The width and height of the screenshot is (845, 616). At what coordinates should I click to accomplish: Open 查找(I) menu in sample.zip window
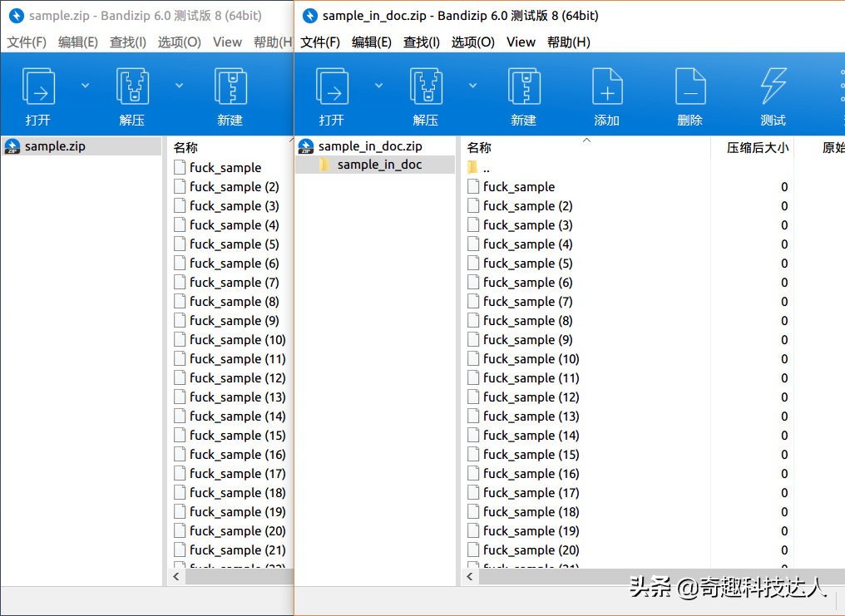click(x=128, y=42)
